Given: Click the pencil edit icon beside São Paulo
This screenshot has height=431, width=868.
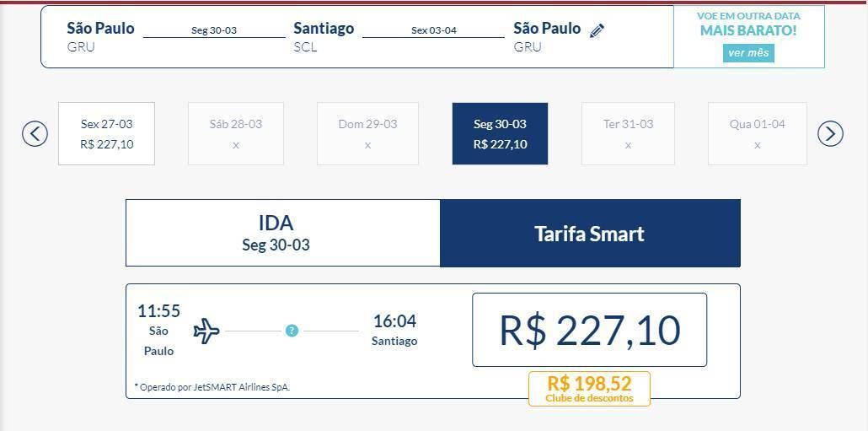Looking at the screenshot, I should click(597, 31).
